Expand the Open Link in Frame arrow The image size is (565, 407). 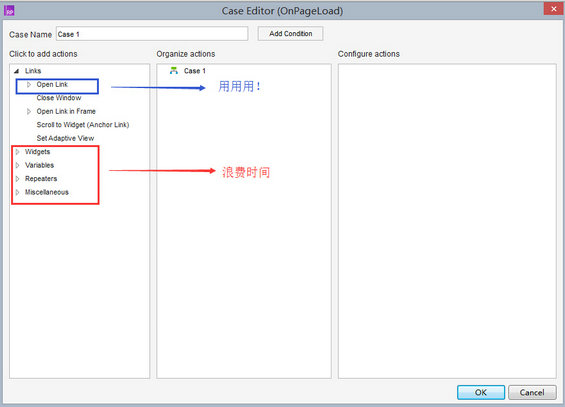(x=29, y=112)
